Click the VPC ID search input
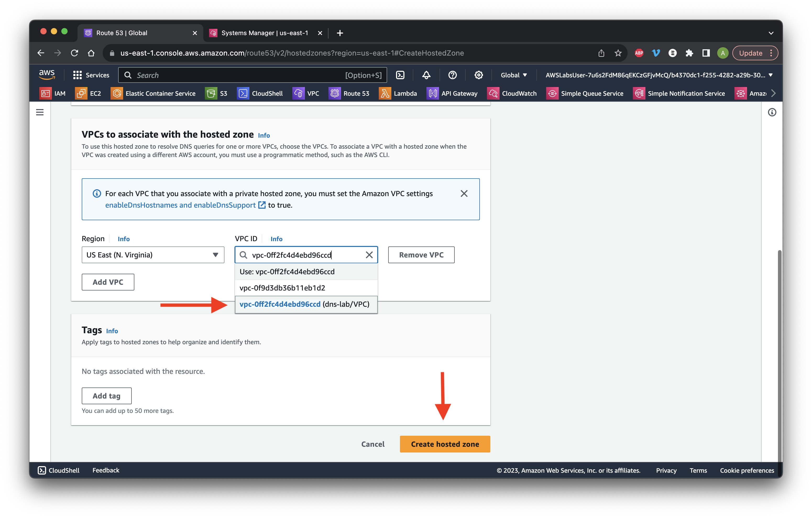This screenshot has width=812, height=517. tap(306, 255)
